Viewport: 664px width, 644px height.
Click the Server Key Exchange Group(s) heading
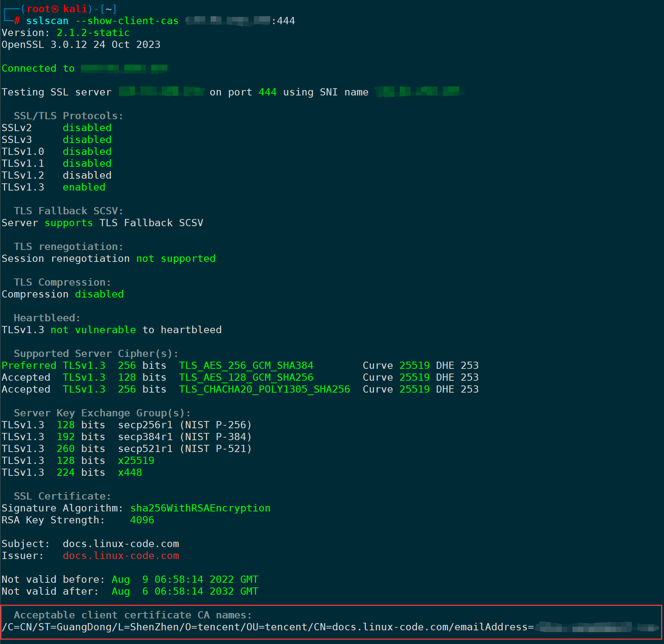102,413
